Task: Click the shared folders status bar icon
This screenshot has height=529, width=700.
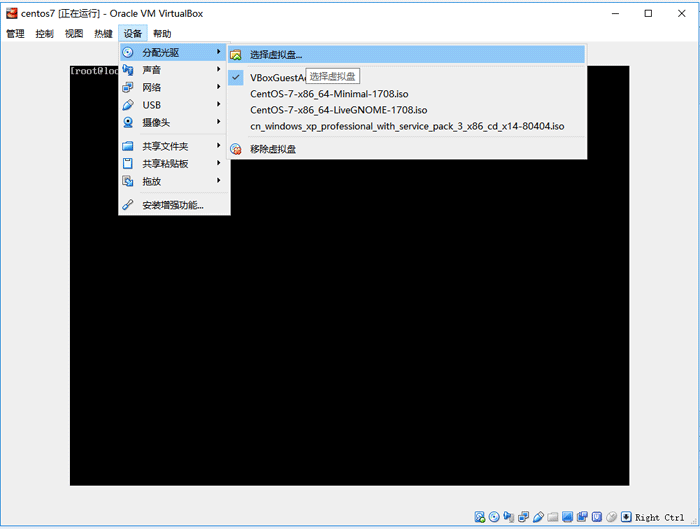Action: [553, 517]
